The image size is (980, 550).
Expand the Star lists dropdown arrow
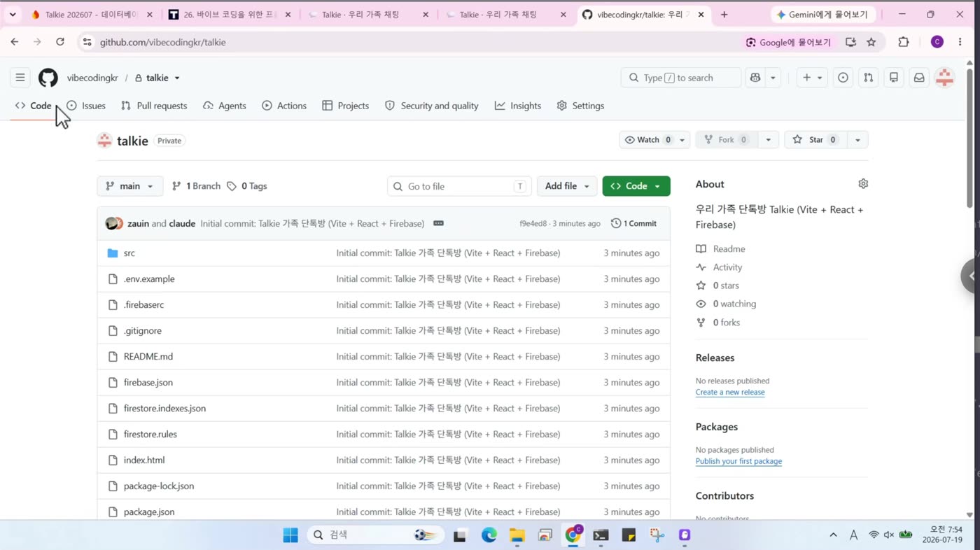coord(857,140)
